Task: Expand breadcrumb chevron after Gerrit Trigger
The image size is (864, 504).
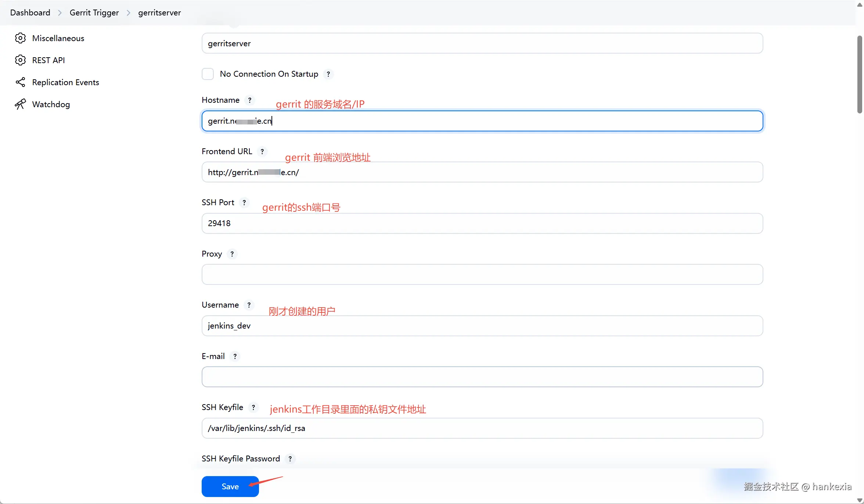Action: point(129,13)
